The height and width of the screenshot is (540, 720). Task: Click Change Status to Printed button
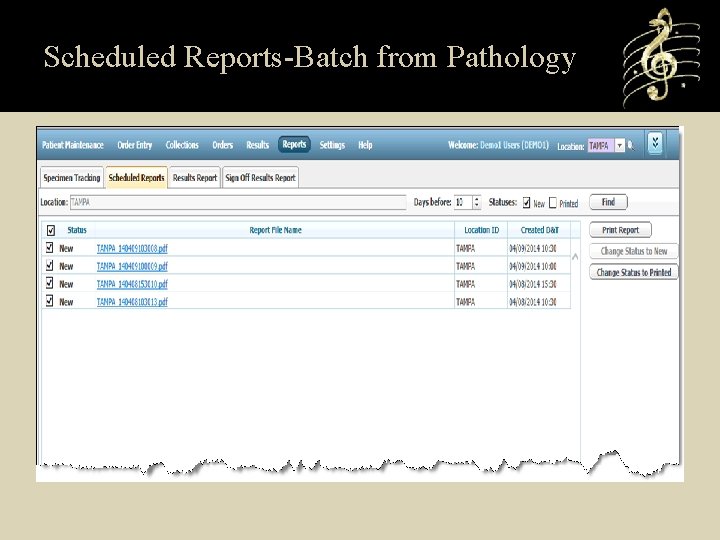point(634,272)
